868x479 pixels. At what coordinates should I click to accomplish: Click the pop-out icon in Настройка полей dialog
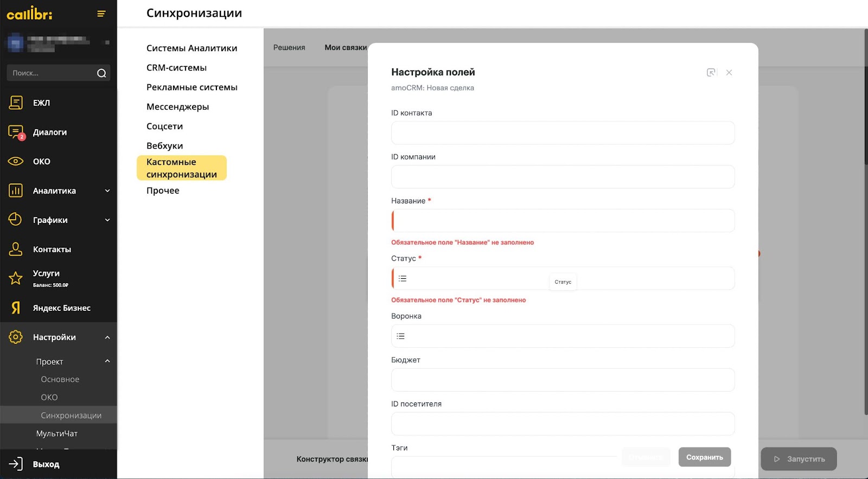[x=711, y=72]
